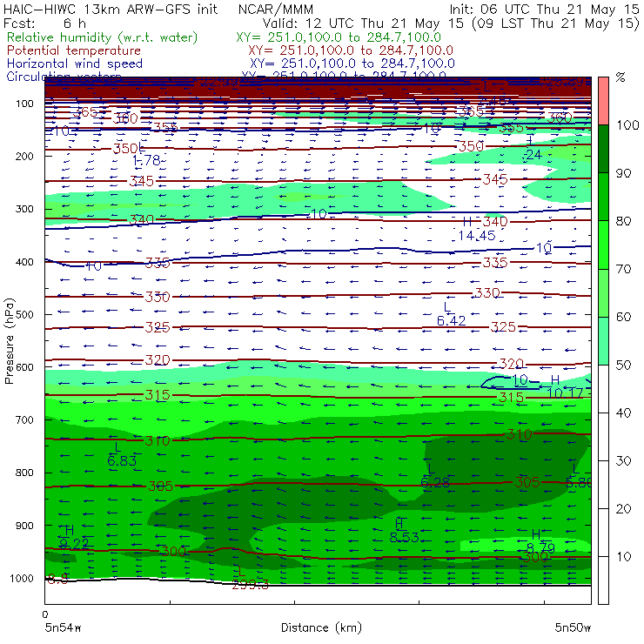Choose the 70–80% bright green colorbar segment
Image resolution: width=644 pixels, height=644 pixels.
point(603,245)
